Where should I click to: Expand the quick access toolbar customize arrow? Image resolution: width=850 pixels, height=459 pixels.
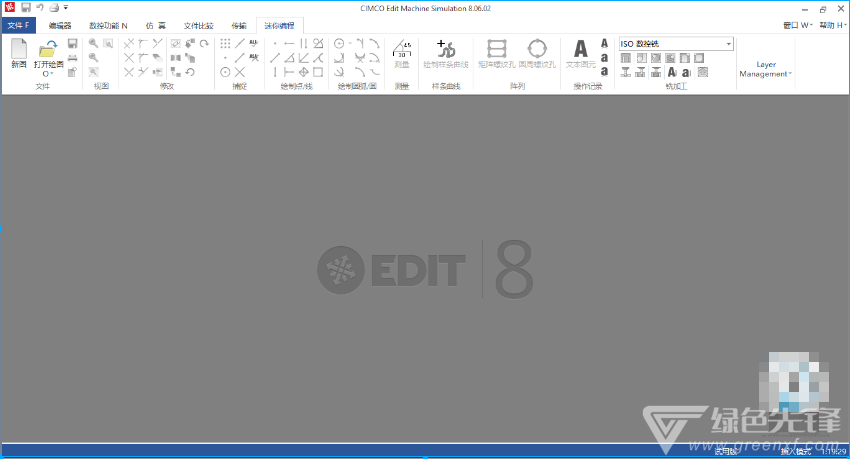[66, 8]
